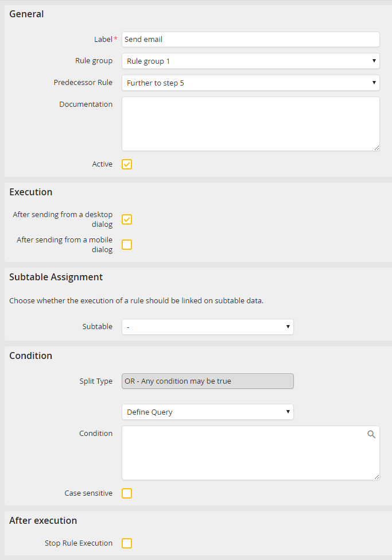Viewport: 392px width, 560px height.
Task: Click the subtable description text
Action: tap(137, 301)
